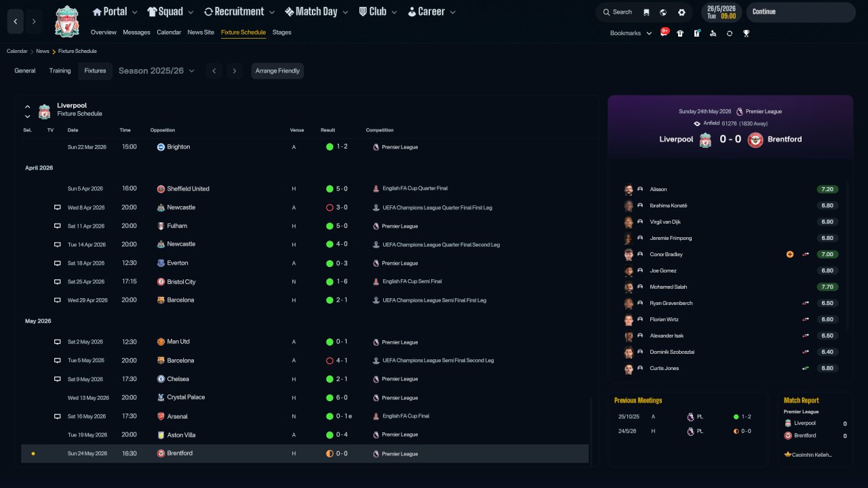The height and width of the screenshot is (488, 868).
Task: Sort fixtures by the Competition column header
Action: click(x=380, y=130)
